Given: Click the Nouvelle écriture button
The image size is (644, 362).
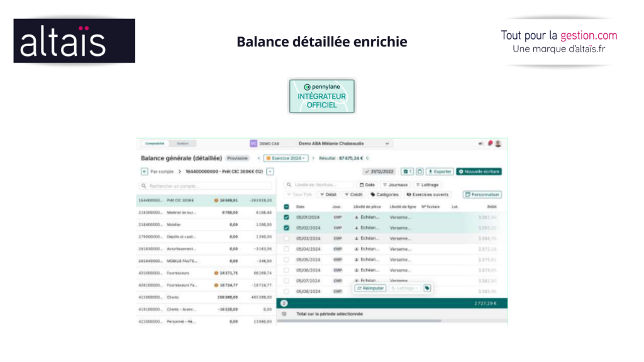Looking at the screenshot, I should pos(479,171).
